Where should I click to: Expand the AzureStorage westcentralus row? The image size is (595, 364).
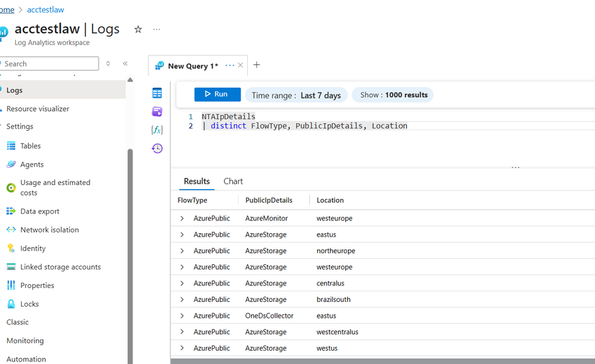pos(182,332)
